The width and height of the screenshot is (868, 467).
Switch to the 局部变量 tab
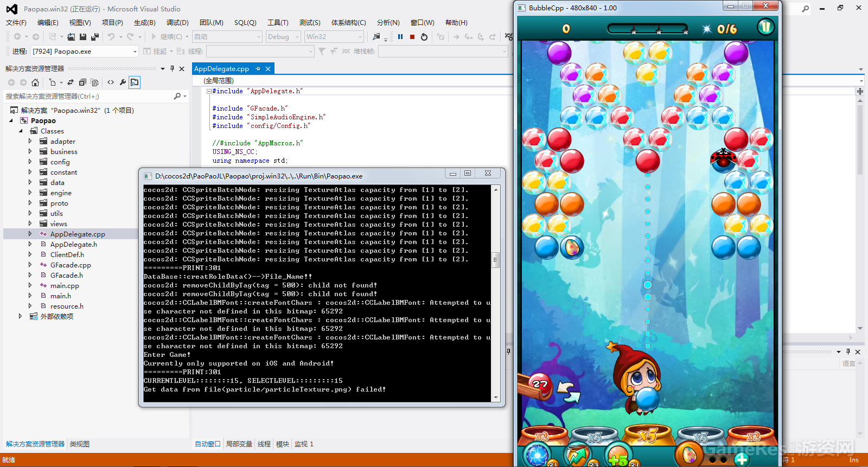pos(239,444)
